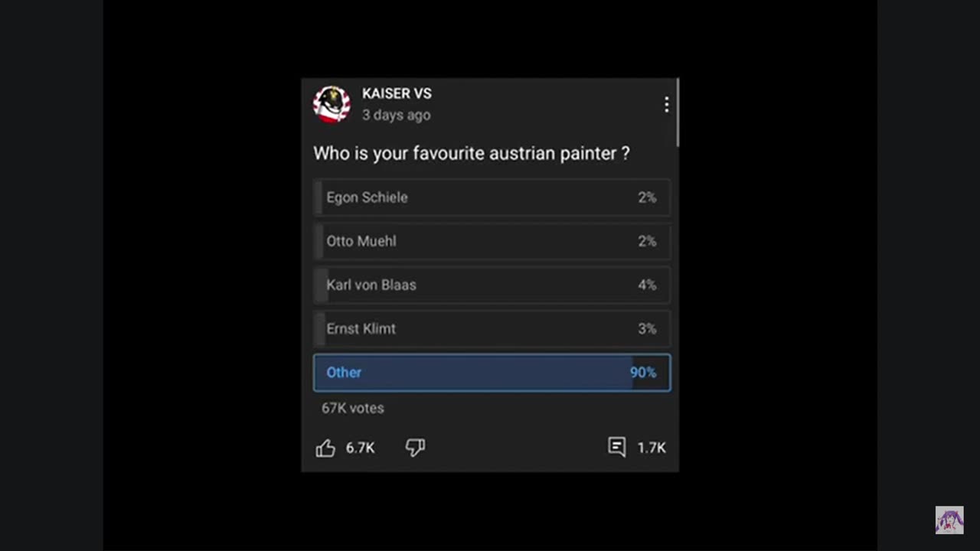Select the Otto Muehl poll option
The height and width of the screenshot is (551, 980).
click(492, 241)
